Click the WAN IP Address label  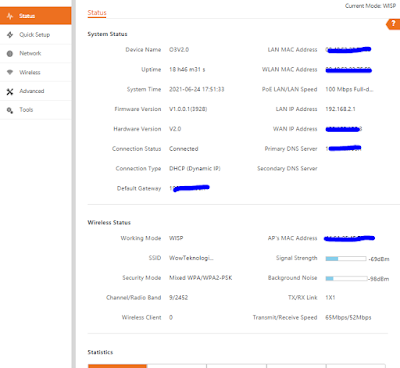(295, 129)
